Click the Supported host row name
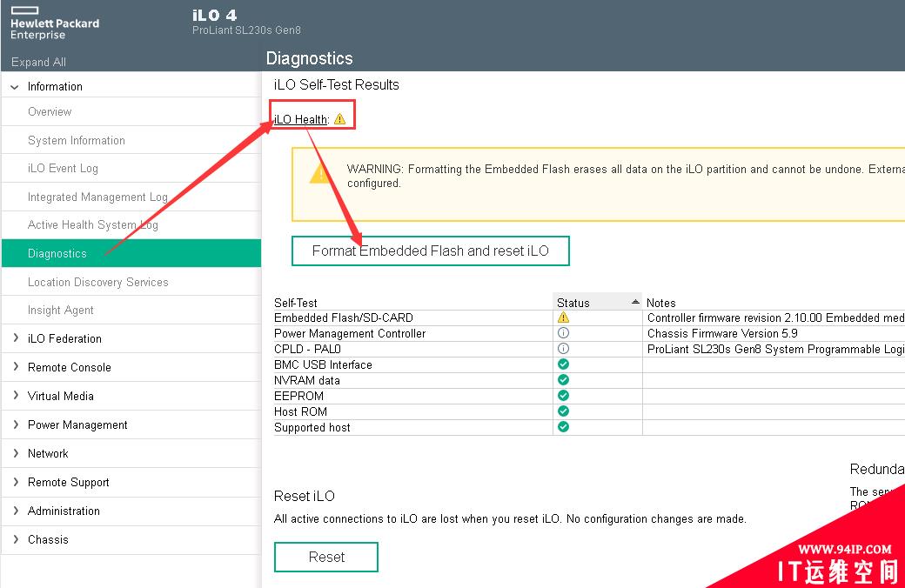The width and height of the screenshot is (905, 588). (x=312, y=427)
